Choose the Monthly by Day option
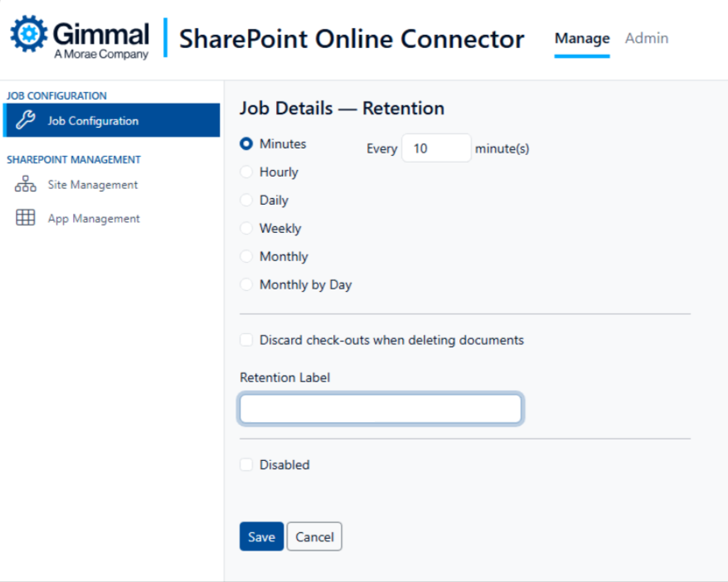Screen dimensions: 728x582 246,284
